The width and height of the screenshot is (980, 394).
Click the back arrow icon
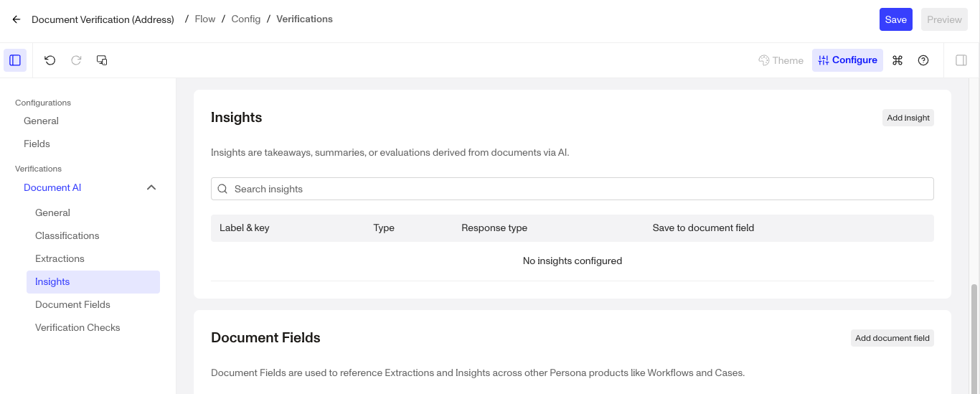coord(17,19)
